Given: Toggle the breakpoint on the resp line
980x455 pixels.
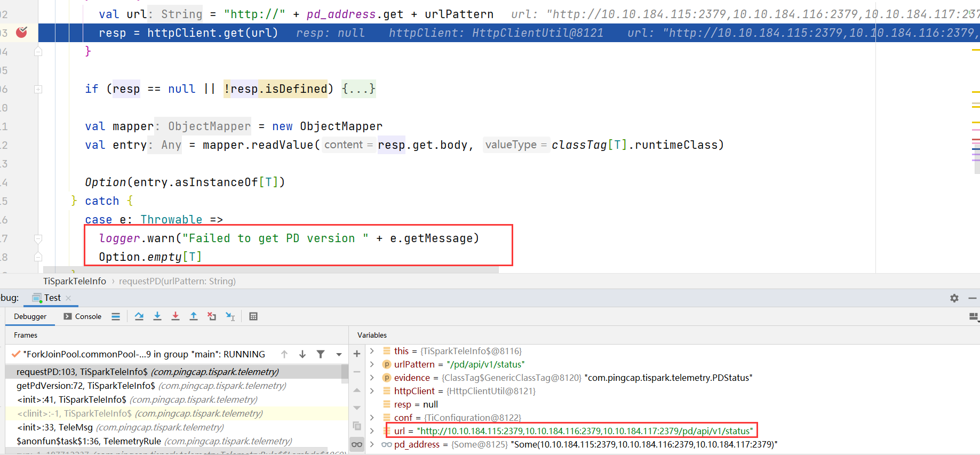Looking at the screenshot, I should pyautogui.click(x=22, y=33).
